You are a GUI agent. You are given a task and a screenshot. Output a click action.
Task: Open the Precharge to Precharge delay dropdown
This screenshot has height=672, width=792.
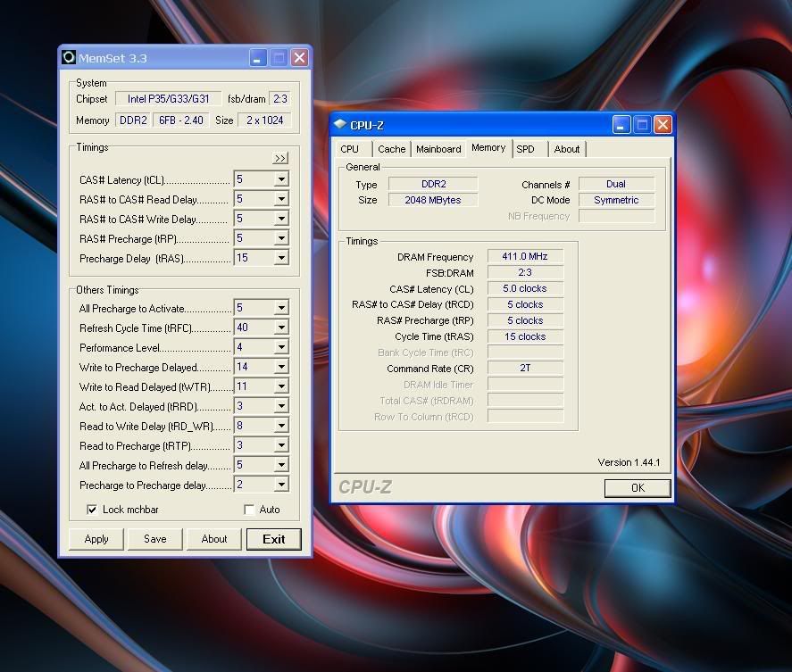281,485
